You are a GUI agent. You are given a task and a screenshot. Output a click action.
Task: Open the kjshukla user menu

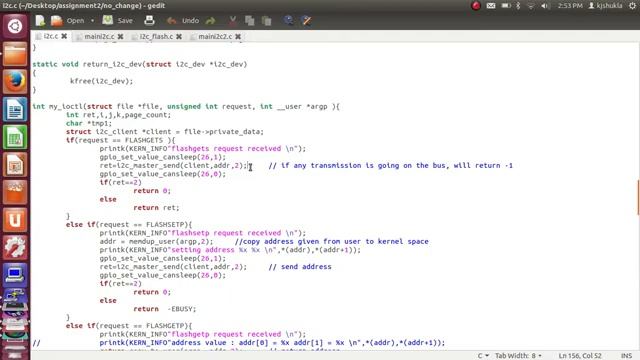pyautogui.click(x=605, y=6)
